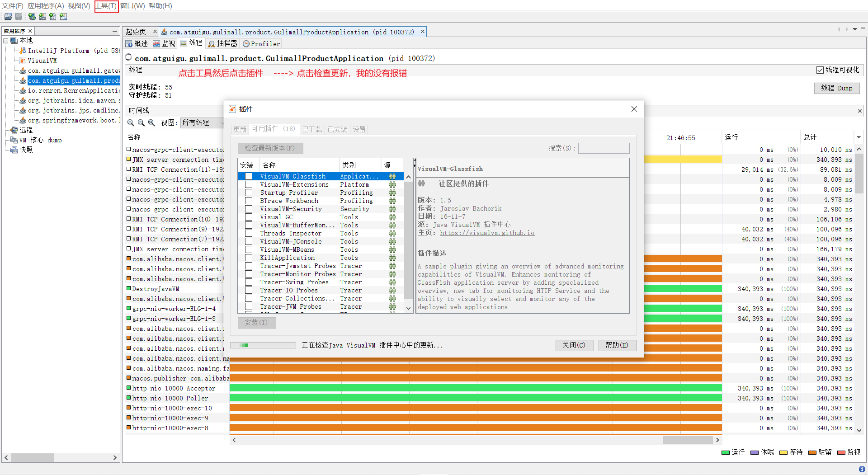Screen dimensions: 868x475
Task: Click the Load toolbar icon
Action: click(8, 17)
